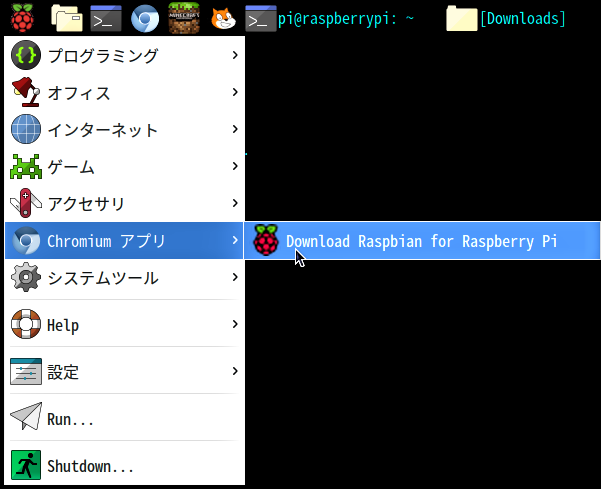Viewport: 601px width, 489px height.
Task: Expand the プログラミング submenu arrow
Action: 235,55
